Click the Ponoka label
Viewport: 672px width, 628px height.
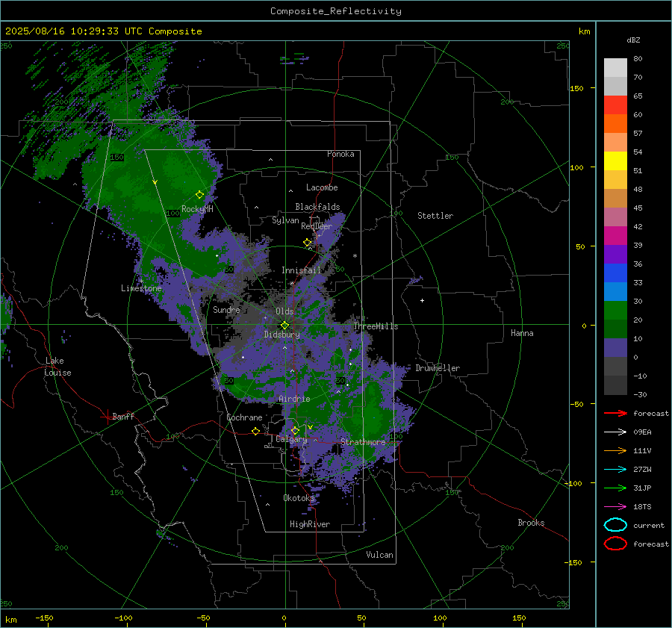pos(340,154)
